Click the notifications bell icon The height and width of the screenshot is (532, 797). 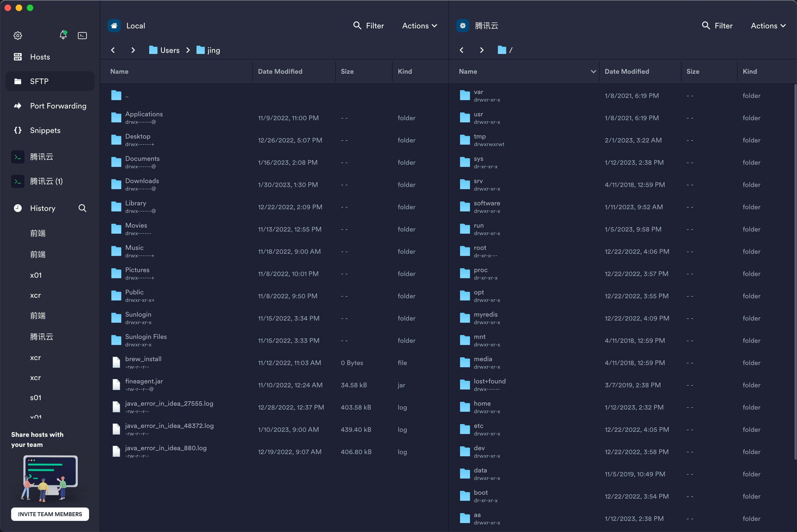click(x=63, y=35)
